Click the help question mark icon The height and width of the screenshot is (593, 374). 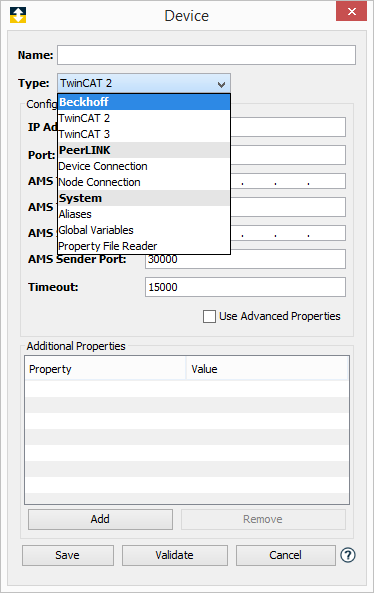pyautogui.click(x=348, y=555)
